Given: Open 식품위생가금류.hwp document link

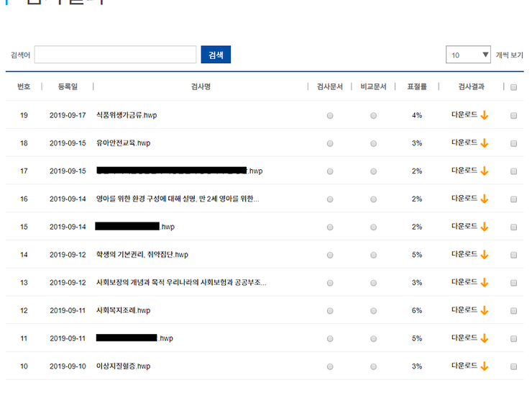Looking at the screenshot, I should 126,115.
